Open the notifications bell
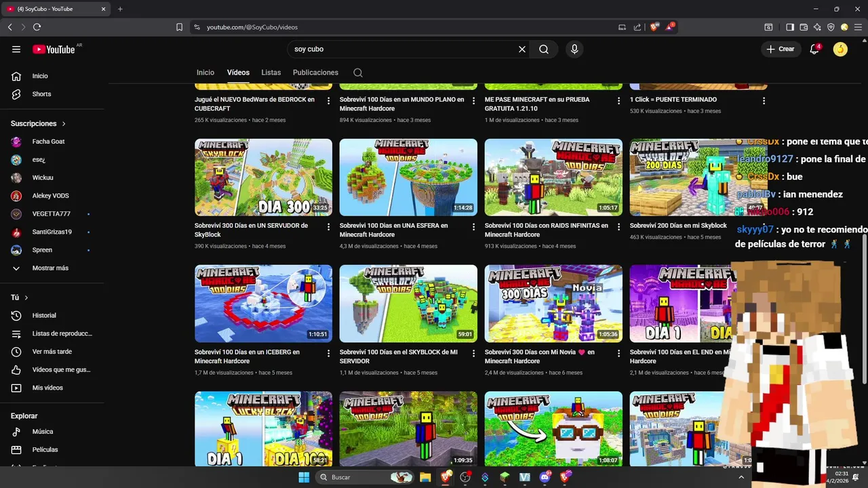This screenshot has width=868, height=488. (814, 49)
